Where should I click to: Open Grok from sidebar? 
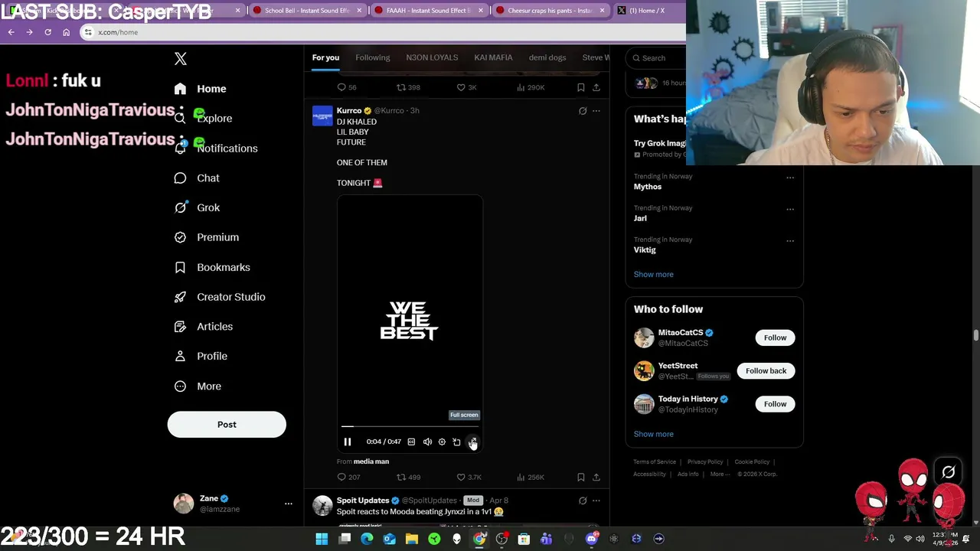tap(198, 207)
